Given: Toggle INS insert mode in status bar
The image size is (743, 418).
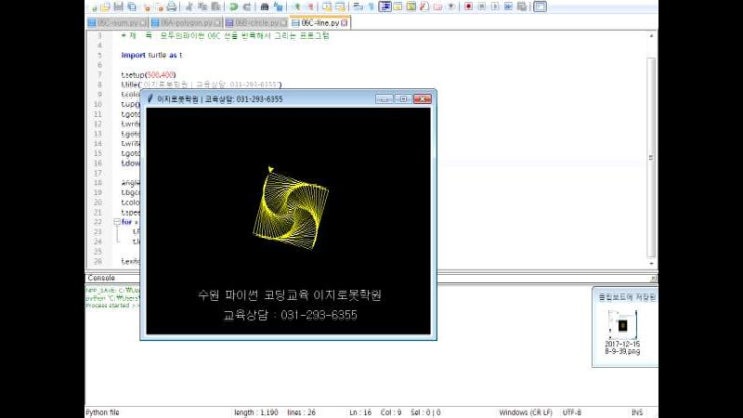Looking at the screenshot, I should click(x=636, y=411).
